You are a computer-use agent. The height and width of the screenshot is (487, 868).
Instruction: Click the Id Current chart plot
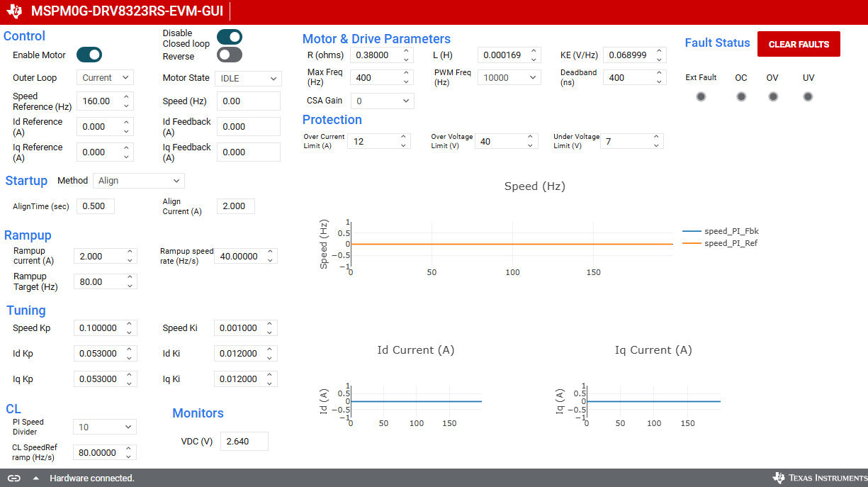tap(416, 401)
